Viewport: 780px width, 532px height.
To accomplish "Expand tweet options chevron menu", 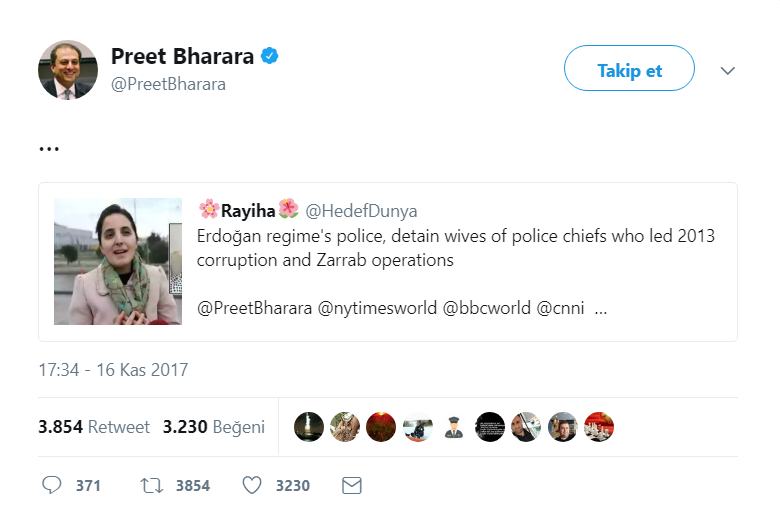I will click(728, 70).
